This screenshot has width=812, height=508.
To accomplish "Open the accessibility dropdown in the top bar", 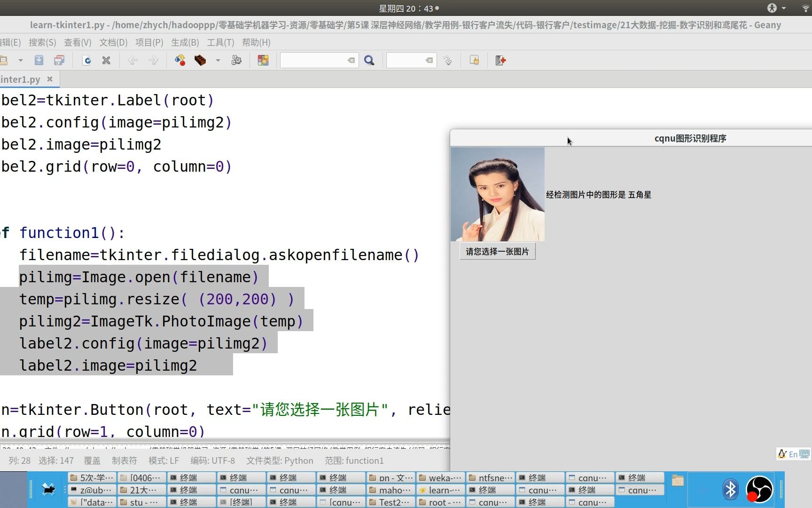I will (x=778, y=8).
